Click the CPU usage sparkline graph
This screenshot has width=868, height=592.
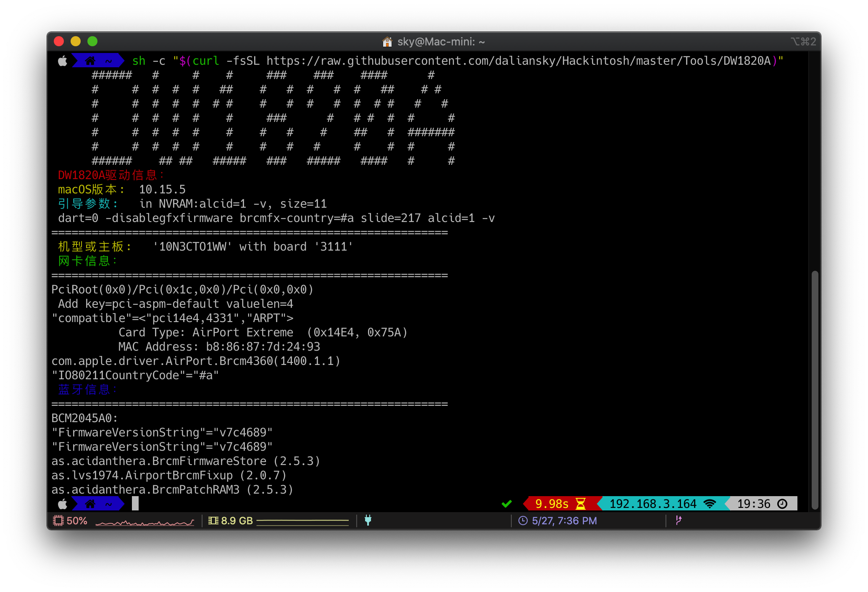[x=145, y=522]
